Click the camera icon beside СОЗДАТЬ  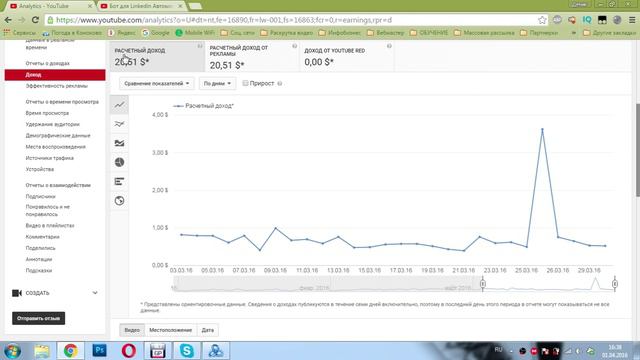click(x=17, y=293)
